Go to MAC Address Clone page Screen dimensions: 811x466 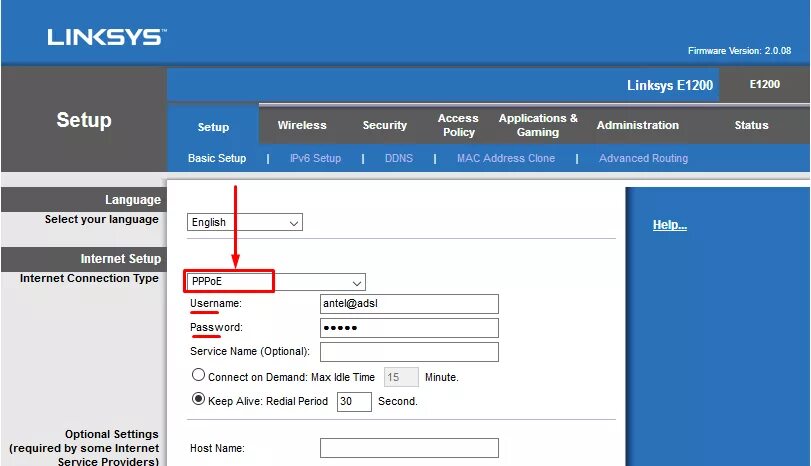tap(506, 158)
